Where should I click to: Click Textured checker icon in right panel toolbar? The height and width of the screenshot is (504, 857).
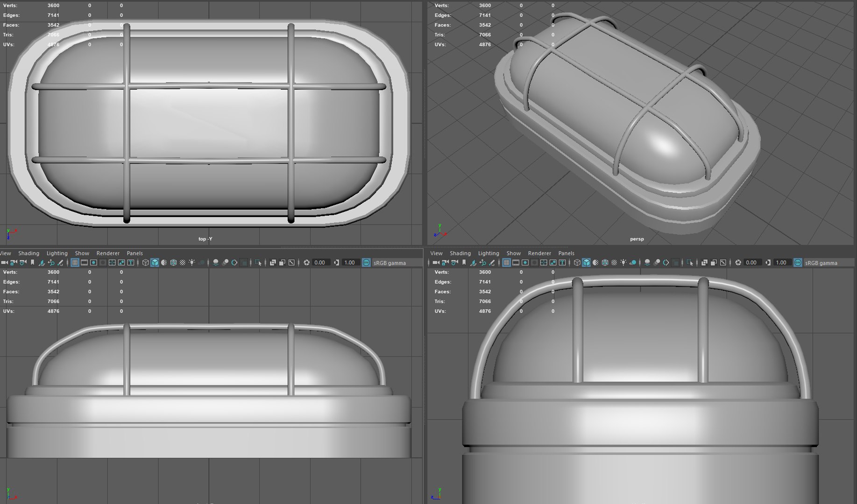click(614, 263)
